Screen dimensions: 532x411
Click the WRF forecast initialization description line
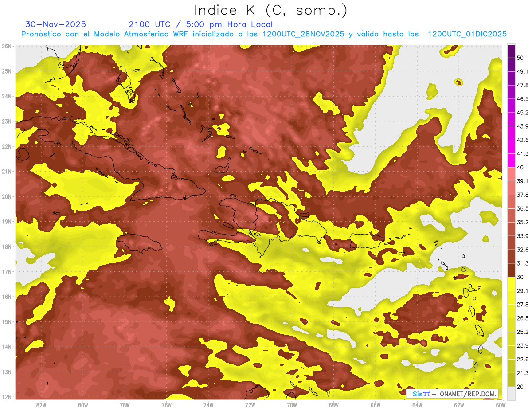tap(264, 34)
